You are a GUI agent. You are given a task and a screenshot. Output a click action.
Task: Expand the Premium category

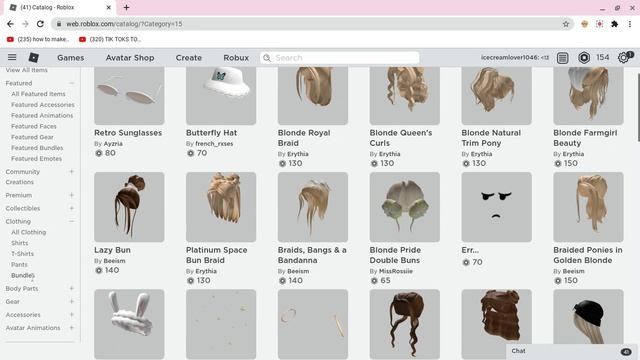click(x=71, y=195)
